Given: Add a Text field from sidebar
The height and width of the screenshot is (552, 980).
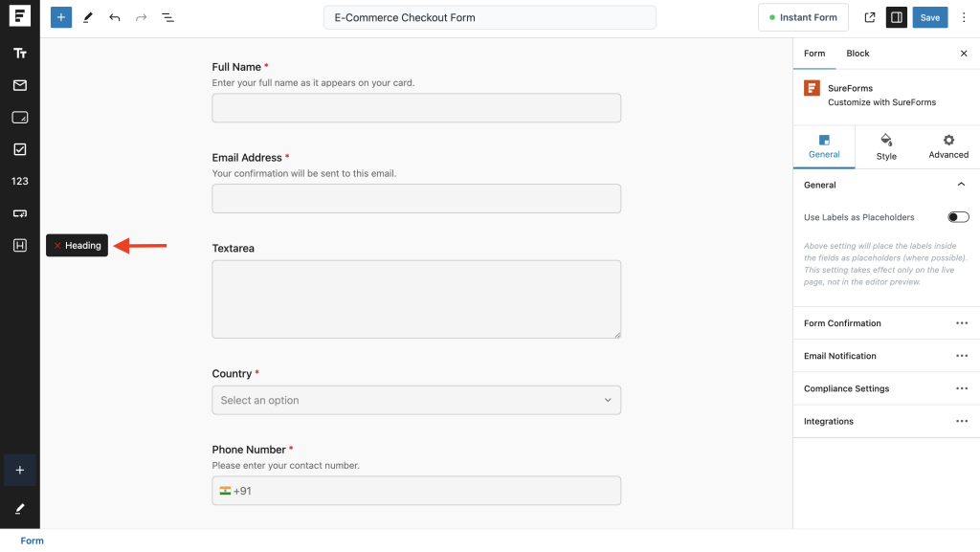Looking at the screenshot, I should coord(19,54).
